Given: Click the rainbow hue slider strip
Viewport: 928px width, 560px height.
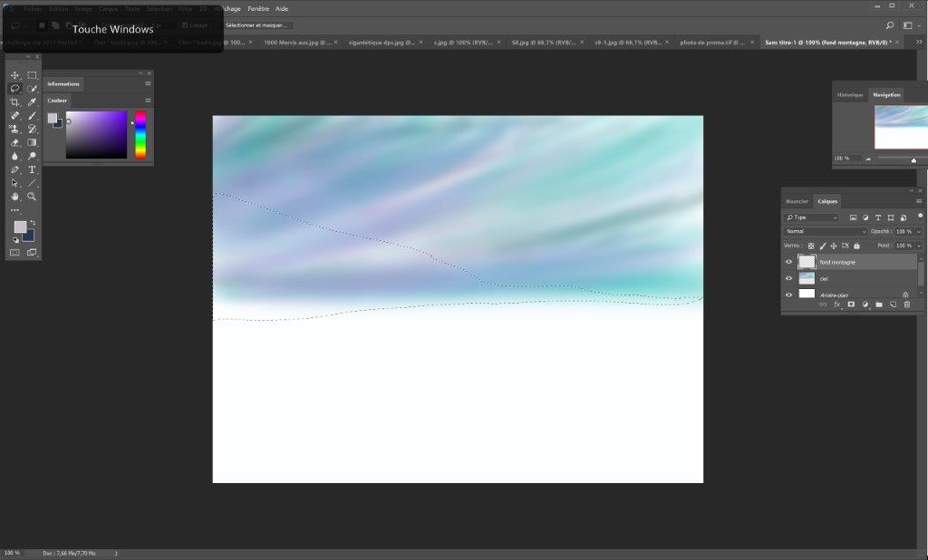Looking at the screenshot, I should coord(140,134).
